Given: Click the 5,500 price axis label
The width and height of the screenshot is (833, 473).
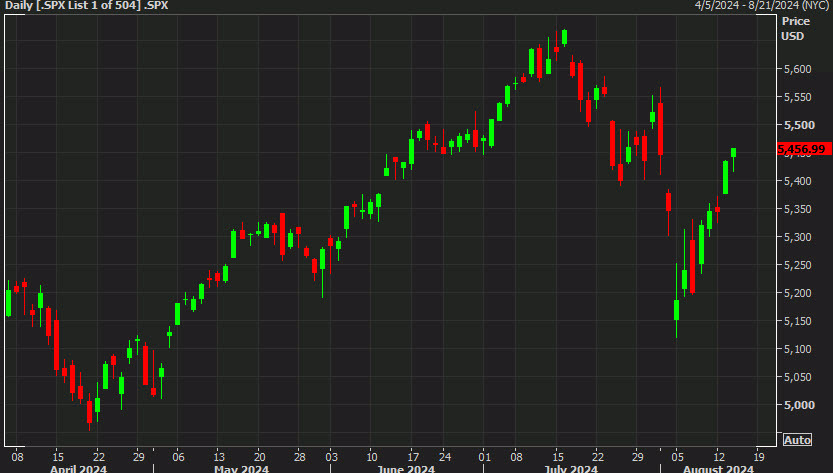Looking at the screenshot, I should [x=799, y=125].
